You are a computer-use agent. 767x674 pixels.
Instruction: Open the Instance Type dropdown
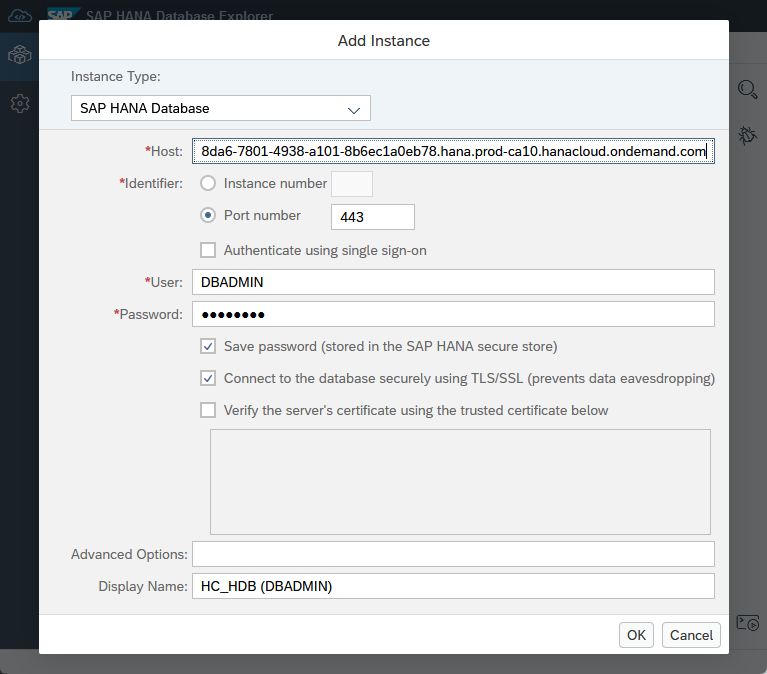coord(221,108)
